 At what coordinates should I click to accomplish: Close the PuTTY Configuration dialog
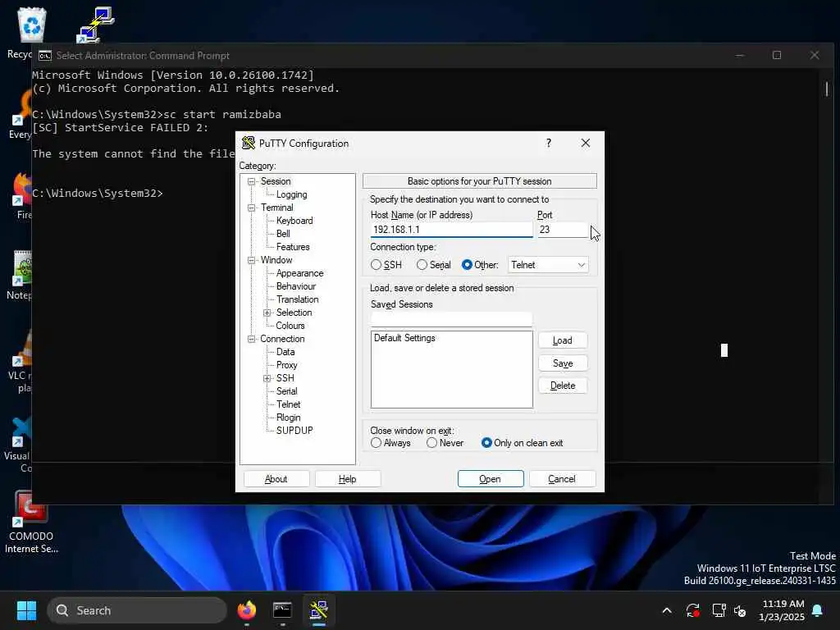pyautogui.click(x=586, y=143)
